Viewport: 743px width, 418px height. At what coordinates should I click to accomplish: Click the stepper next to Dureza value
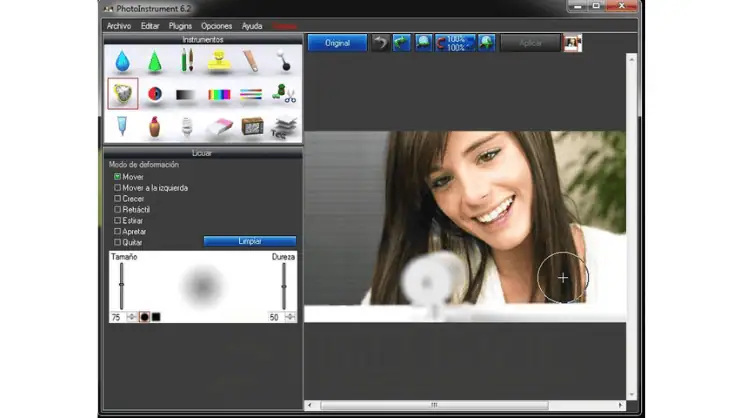[x=290, y=317]
